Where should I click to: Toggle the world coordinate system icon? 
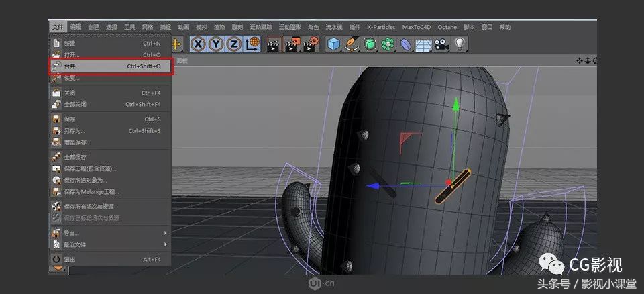pyautogui.click(x=252, y=44)
